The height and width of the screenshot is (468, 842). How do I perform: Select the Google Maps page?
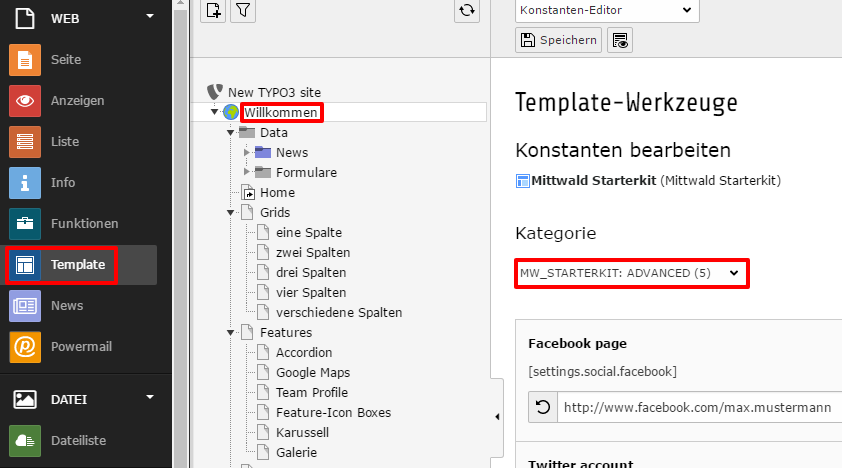313,372
